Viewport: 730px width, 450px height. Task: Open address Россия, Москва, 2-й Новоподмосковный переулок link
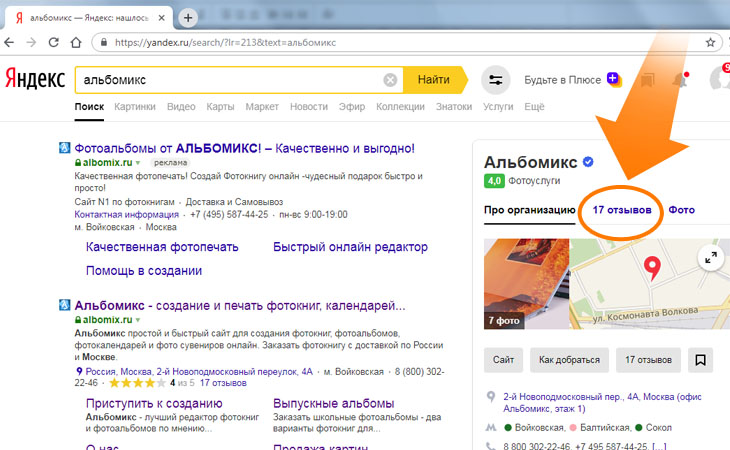pyautogui.click(x=199, y=371)
